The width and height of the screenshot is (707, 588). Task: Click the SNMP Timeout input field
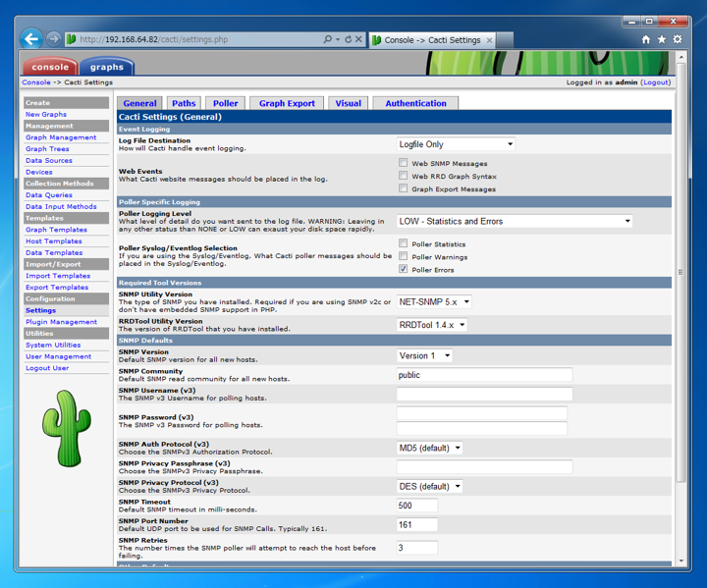417,506
